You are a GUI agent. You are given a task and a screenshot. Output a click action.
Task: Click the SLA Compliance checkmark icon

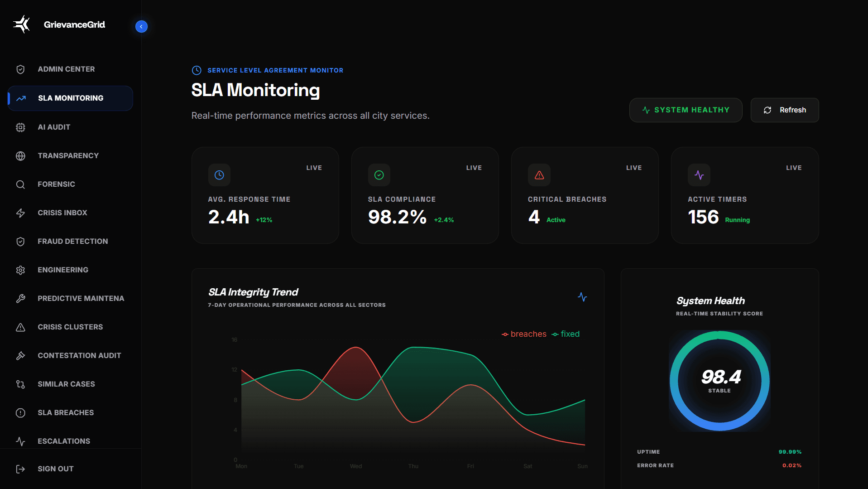379,175
